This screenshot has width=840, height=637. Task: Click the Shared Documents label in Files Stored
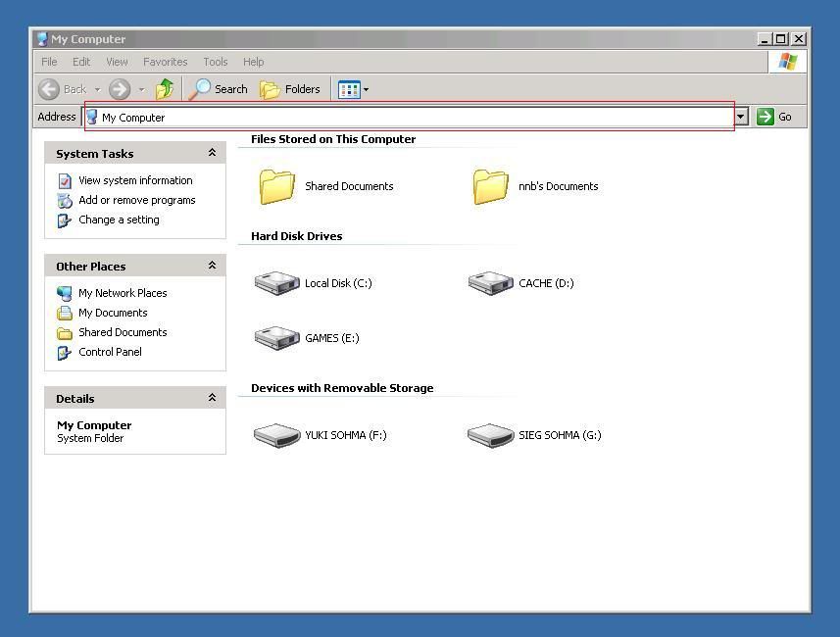pos(349,186)
